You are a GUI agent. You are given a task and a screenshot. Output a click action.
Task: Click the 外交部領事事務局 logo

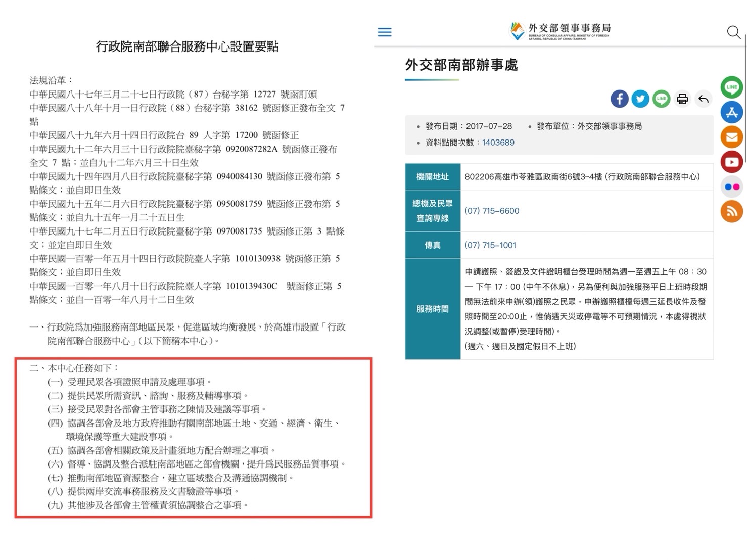point(560,31)
